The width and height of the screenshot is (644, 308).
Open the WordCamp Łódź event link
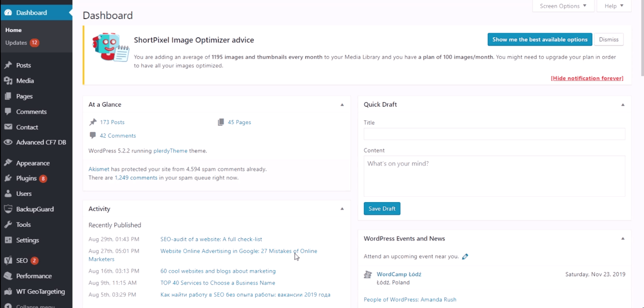tap(399, 274)
